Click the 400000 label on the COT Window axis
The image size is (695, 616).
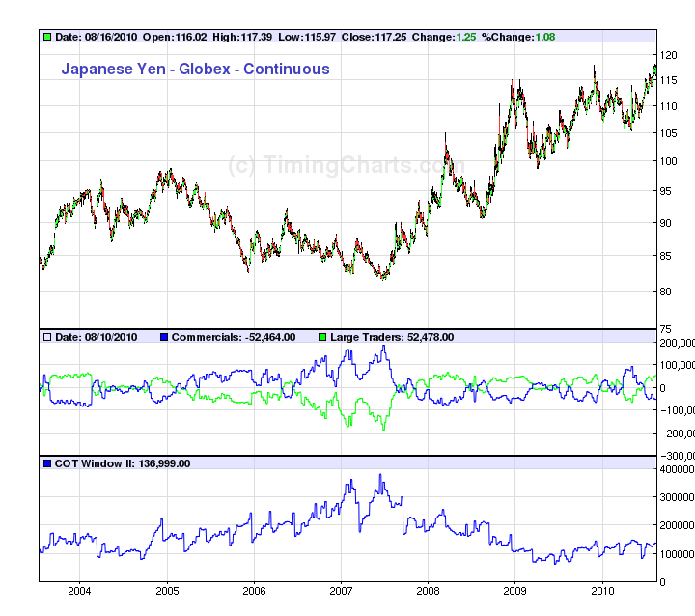[677, 469]
